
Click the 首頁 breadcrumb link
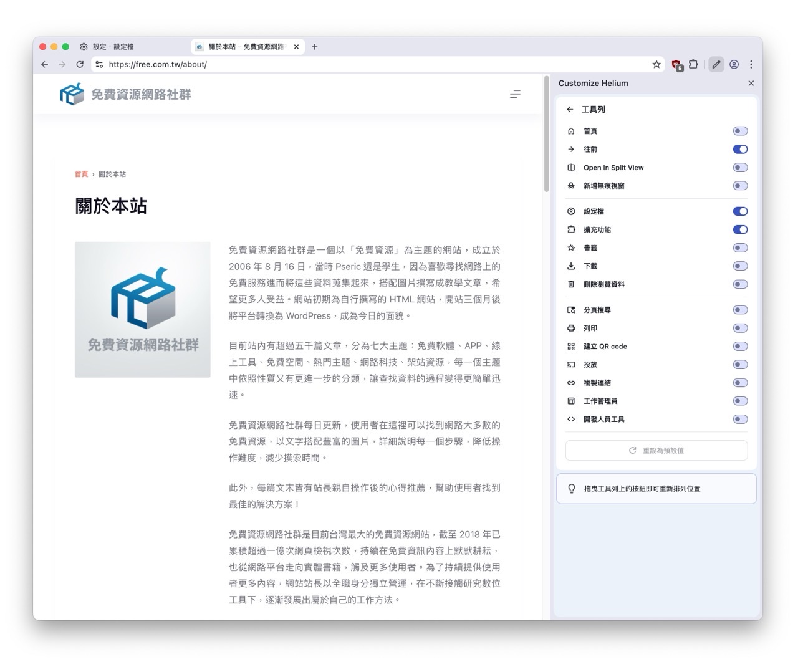[x=81, y=175]
